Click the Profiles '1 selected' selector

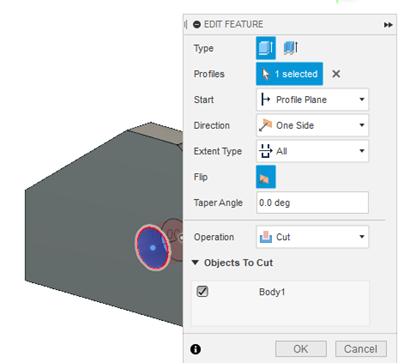point(289,74)
